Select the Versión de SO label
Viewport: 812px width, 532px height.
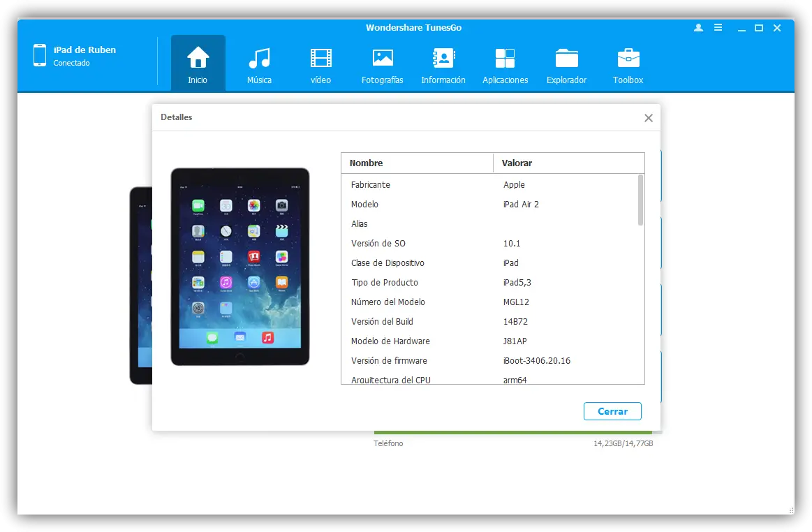(378, 244)
